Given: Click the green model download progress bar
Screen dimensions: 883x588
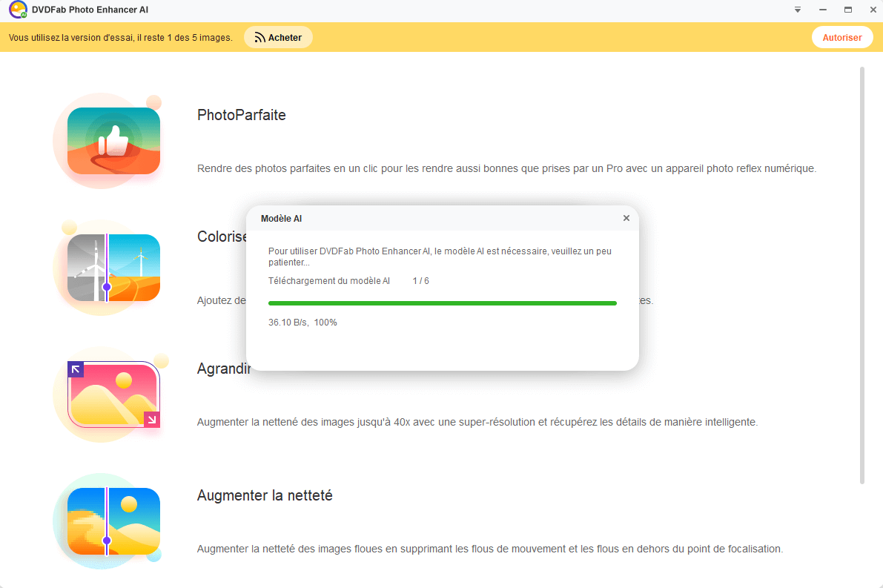Looking at the screenshot, I should (x=443, y=303).
